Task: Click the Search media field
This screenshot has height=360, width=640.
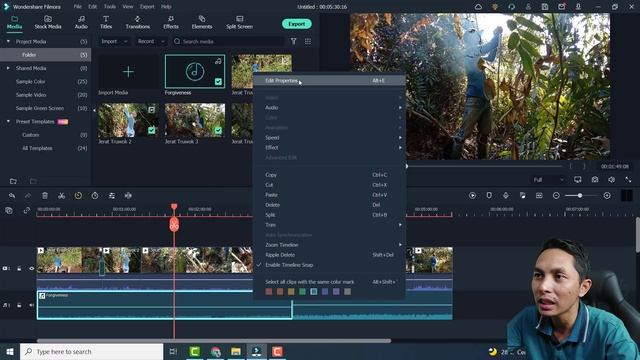Action: coord(229,41)
